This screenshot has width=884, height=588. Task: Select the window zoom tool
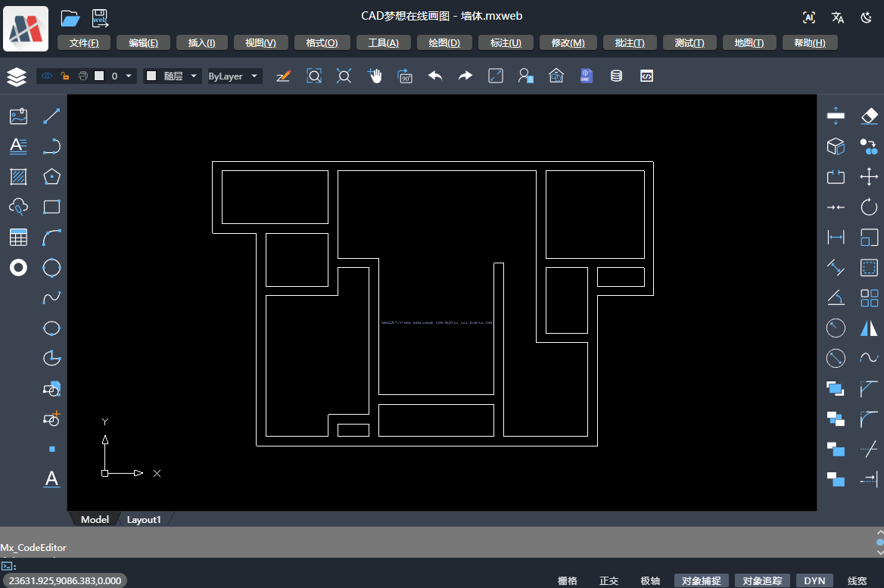click(x=314, y=76)
